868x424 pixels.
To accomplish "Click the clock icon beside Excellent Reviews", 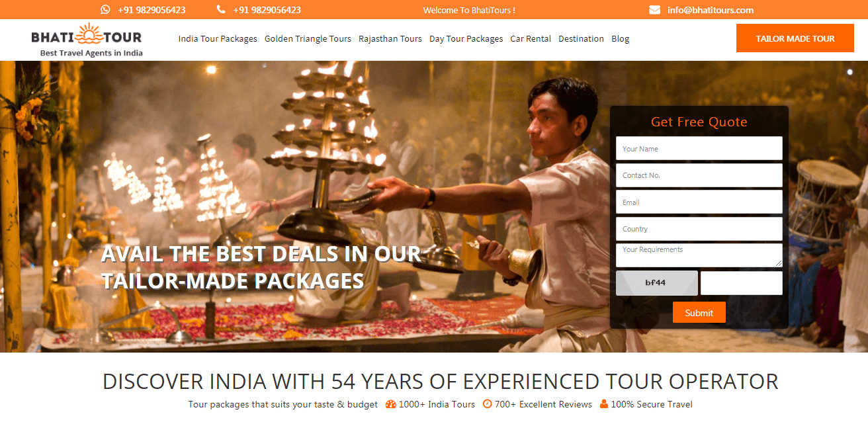I will 488,404.
